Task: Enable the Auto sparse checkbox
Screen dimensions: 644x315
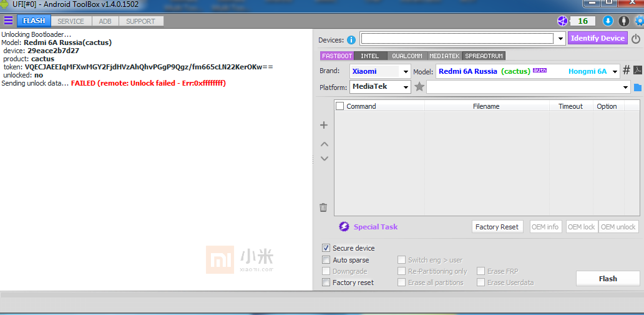Action: (326, 260)
